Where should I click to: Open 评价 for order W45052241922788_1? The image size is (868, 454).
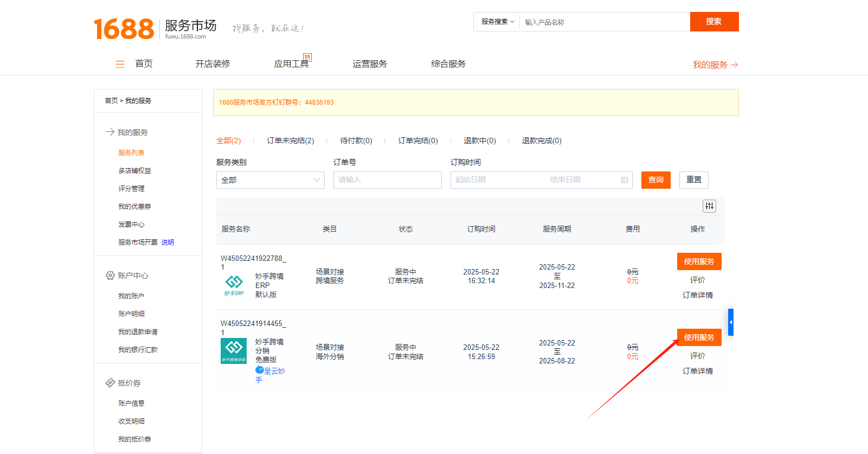[x=698, y=280]
